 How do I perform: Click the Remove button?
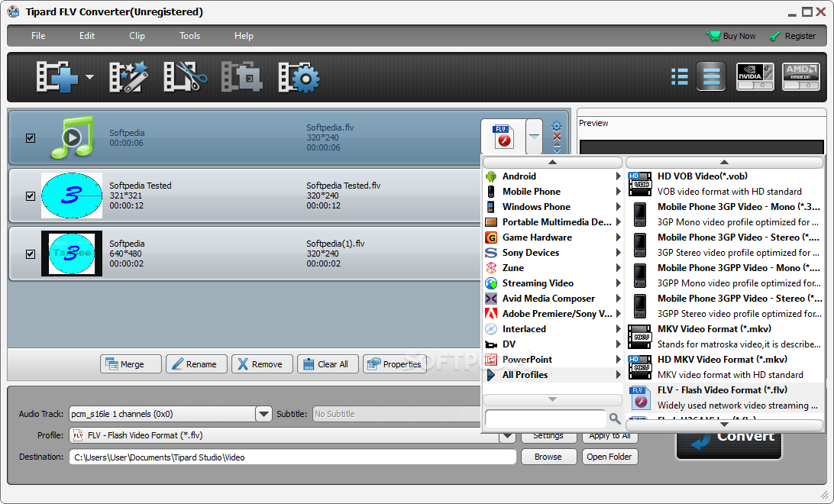coord(262,364)
